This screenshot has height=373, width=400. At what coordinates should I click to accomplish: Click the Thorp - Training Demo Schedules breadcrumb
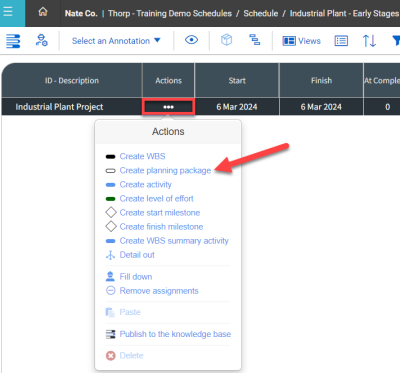[170, 13]
